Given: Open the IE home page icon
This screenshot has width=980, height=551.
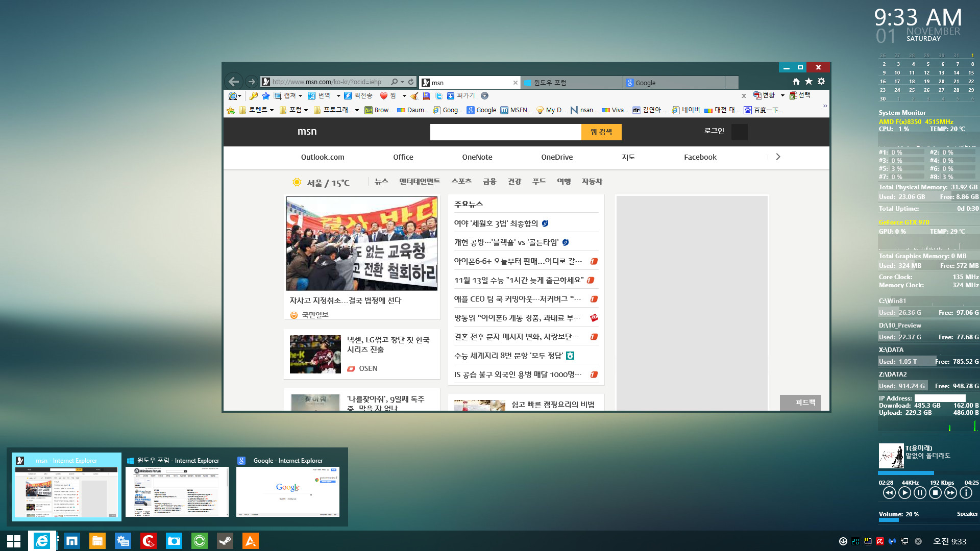Looking at the screenshot, I should [x=796, y=82].
